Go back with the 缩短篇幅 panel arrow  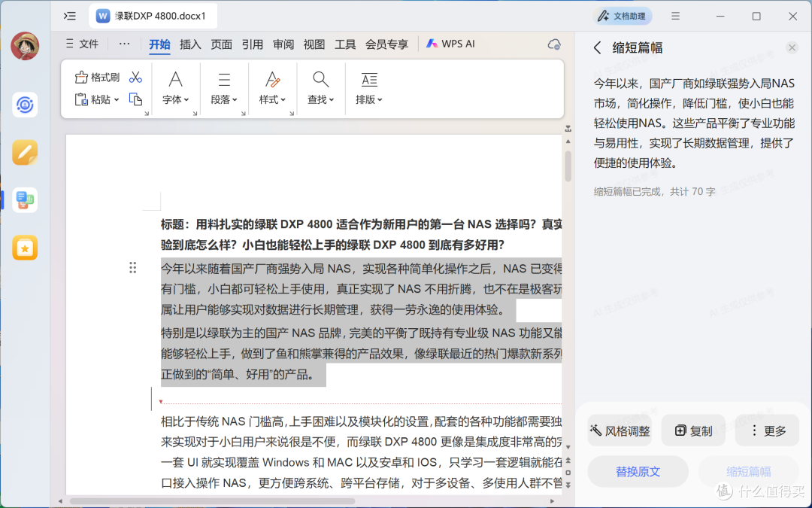click(x=597, y=47)
